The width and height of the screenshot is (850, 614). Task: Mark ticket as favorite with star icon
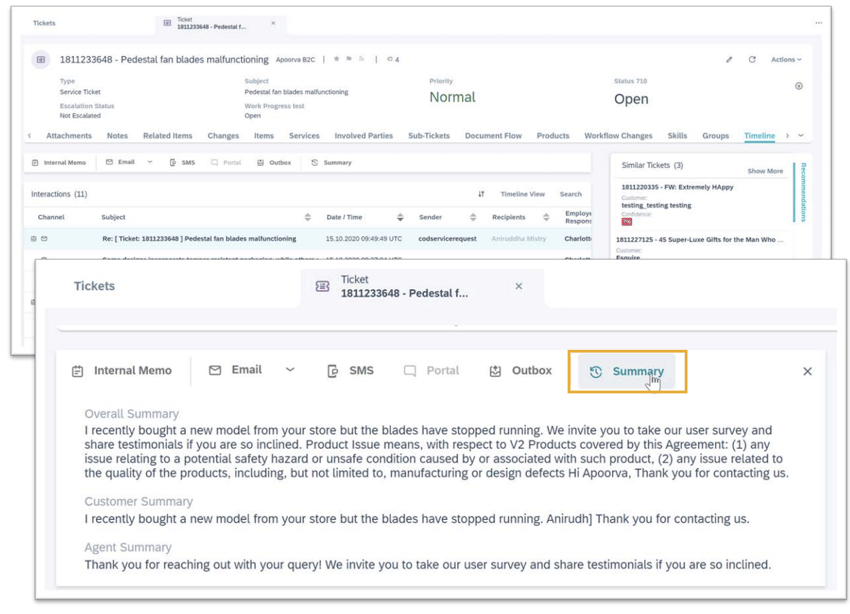(337, 60)
